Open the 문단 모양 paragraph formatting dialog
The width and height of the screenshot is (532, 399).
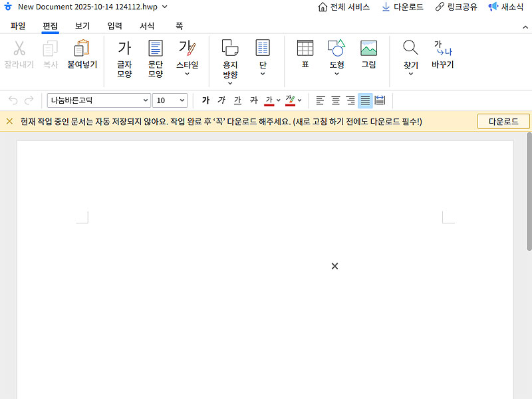pyautogui.click(x=155, y=57)
